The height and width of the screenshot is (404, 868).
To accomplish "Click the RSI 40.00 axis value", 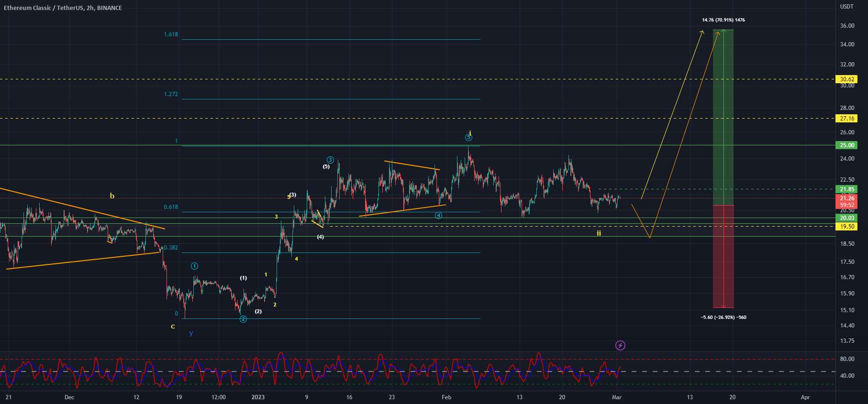I will pos(847,376).
